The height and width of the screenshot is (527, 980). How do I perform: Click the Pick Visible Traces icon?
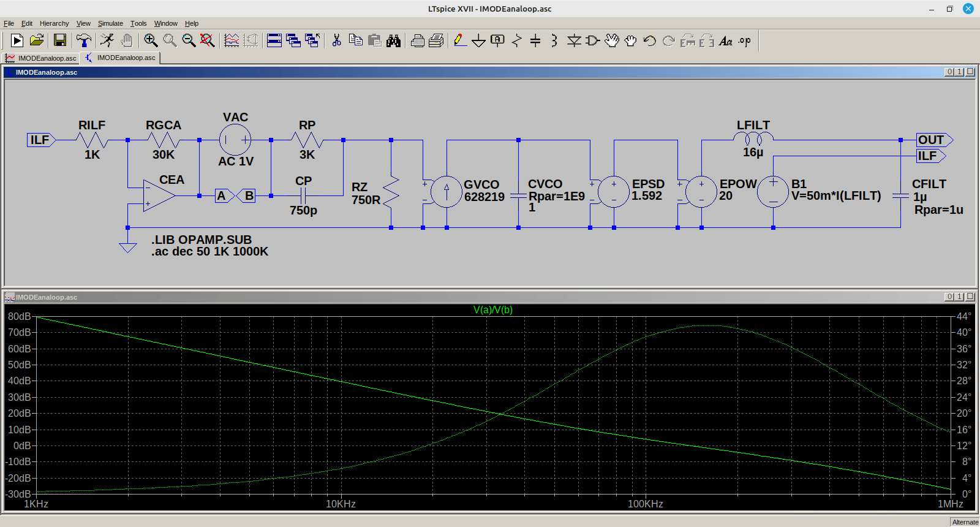[x=232, y=40]
